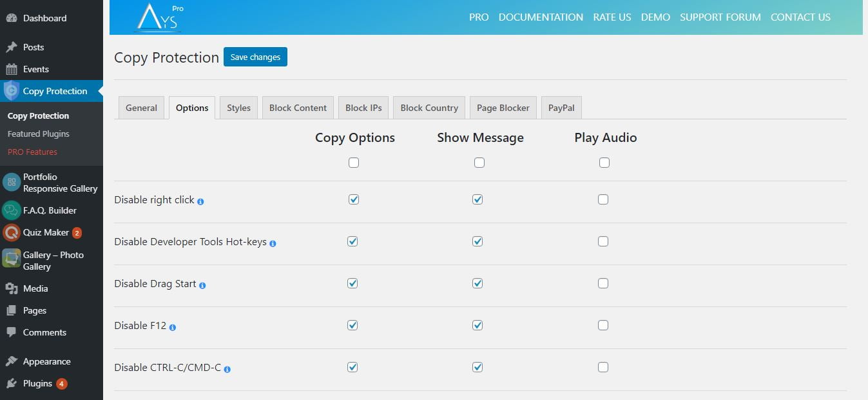Viewport: 868px width, 400px height.
Task: Open PRO Features submenu item
Action: pyautogui.click(x=32, y=152)
